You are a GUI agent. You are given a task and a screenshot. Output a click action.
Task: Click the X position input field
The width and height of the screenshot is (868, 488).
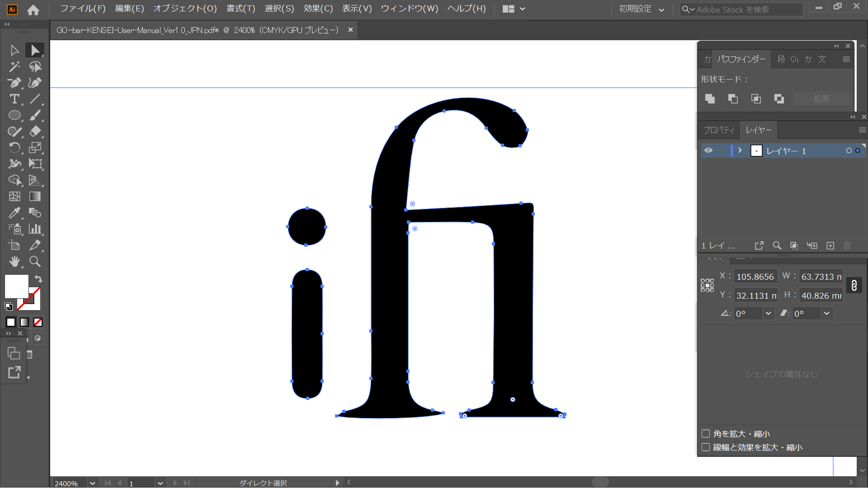click(755, 277)
